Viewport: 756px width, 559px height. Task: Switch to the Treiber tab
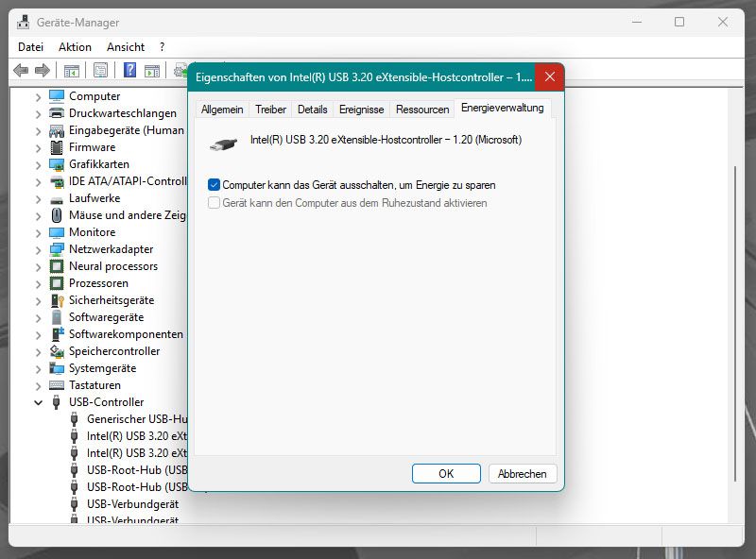(270, 110)
